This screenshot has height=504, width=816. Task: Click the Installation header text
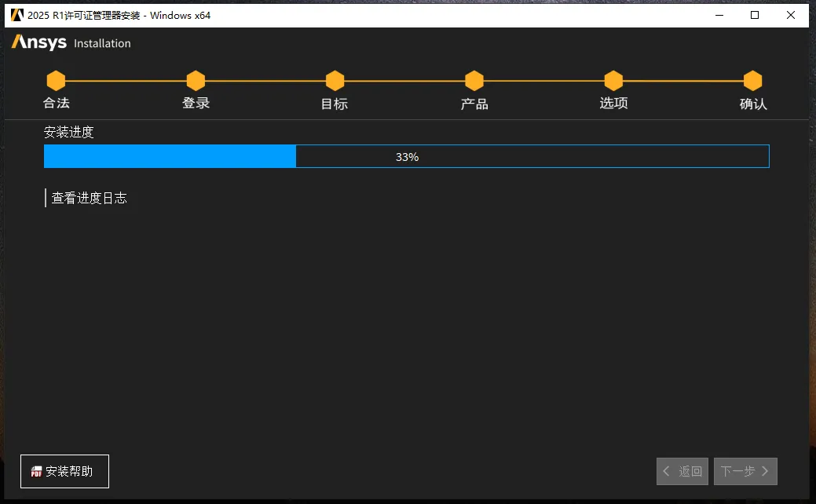[102, 44]
